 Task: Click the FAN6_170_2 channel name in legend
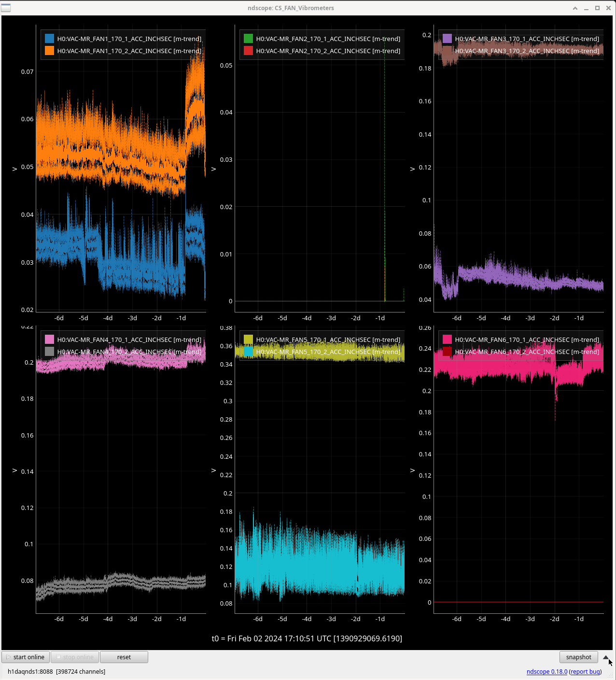click(527, 352)
